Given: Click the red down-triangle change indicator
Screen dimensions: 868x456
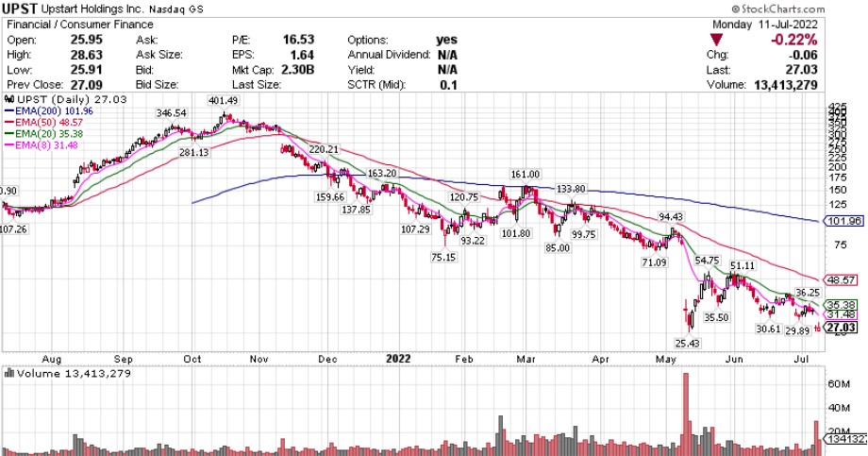Looking at the screenshot, I should tap(717, 40).
